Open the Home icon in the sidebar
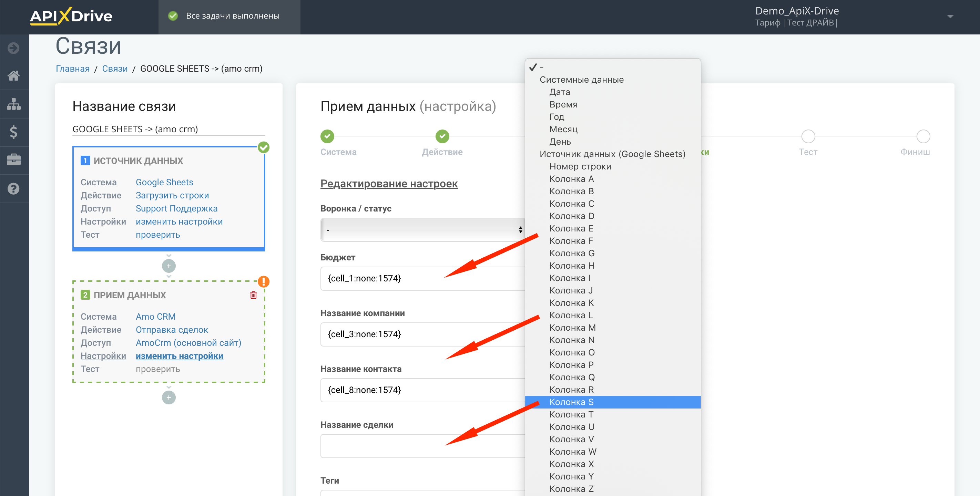The width and height of the screenshot is (980, 496). coord(14,76)
